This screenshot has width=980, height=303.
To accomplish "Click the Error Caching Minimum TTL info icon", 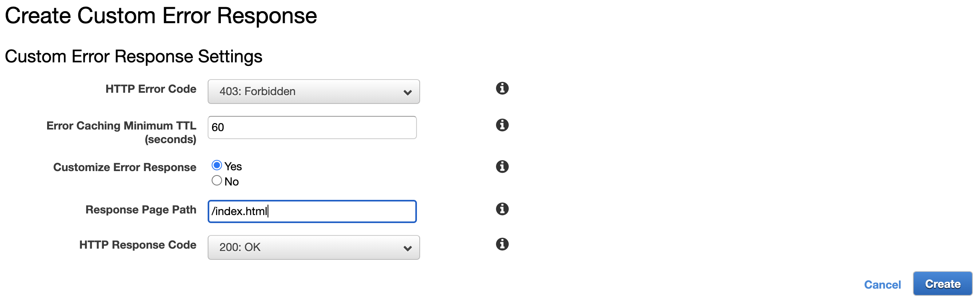I will (503, 125).
